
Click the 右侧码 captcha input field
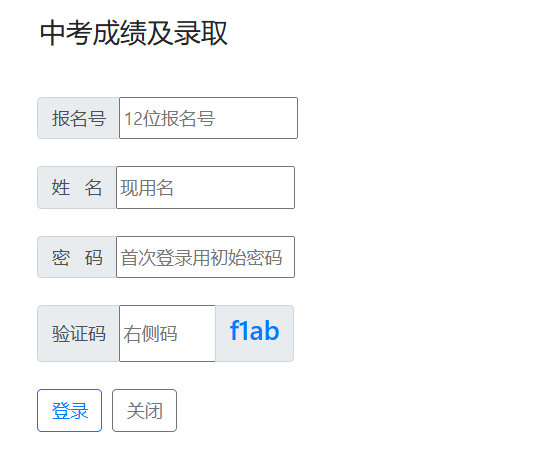click(x=167, y=333)
